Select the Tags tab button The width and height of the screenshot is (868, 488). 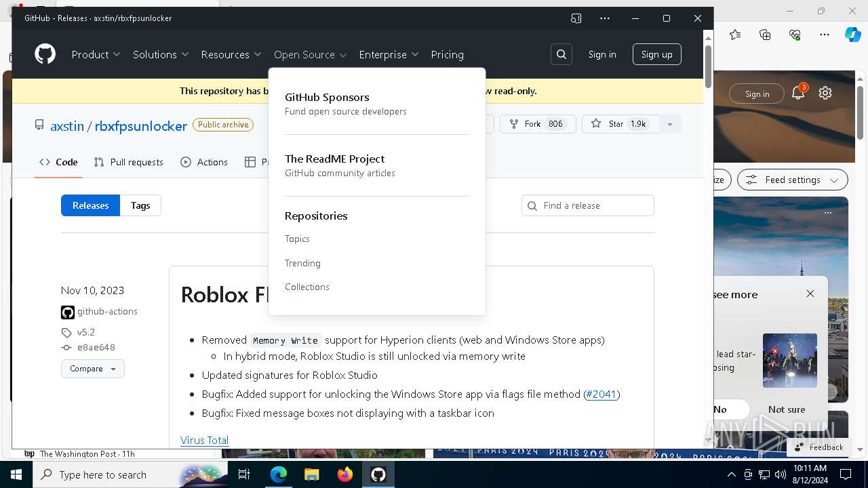pyautogui.click(x=140, y=205)
